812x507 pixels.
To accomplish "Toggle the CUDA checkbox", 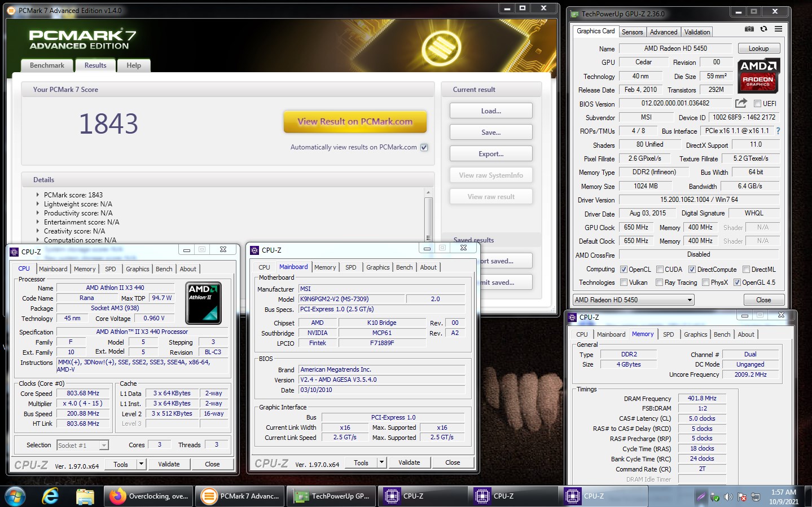I will click(x=660, y=270).
